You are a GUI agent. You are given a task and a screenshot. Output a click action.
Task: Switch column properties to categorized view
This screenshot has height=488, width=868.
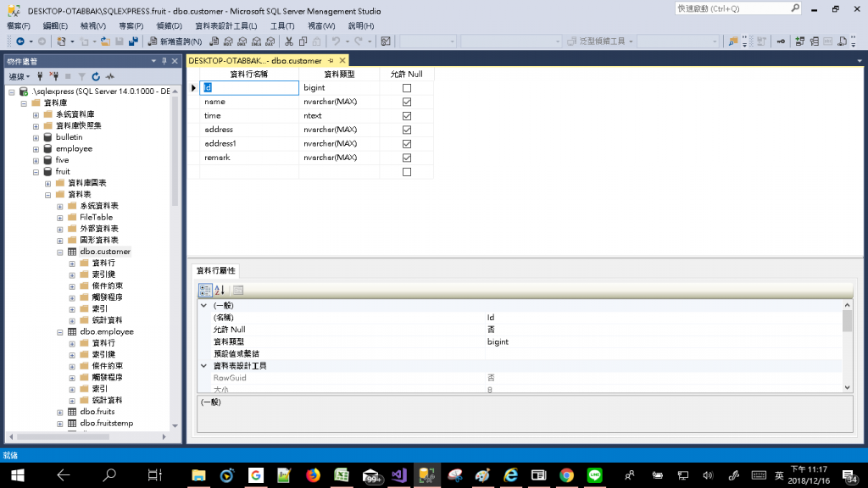coord(205,290)
